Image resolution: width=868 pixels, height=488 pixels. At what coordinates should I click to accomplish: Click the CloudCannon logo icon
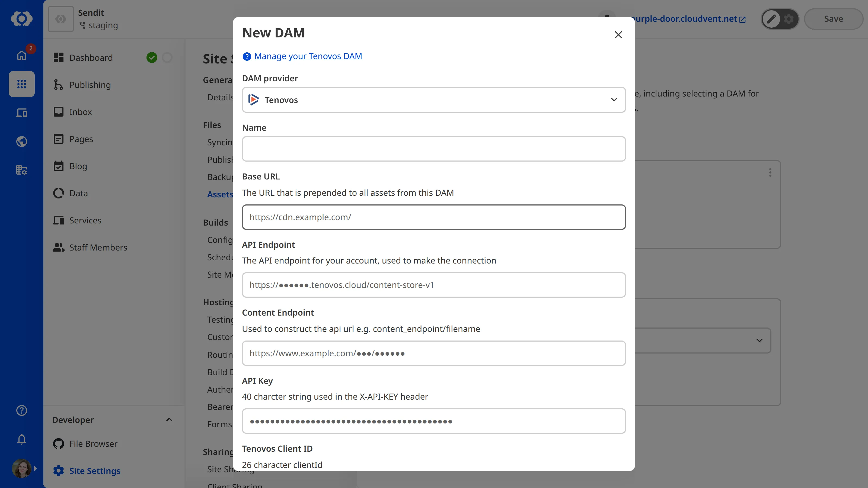click(22, 18)
